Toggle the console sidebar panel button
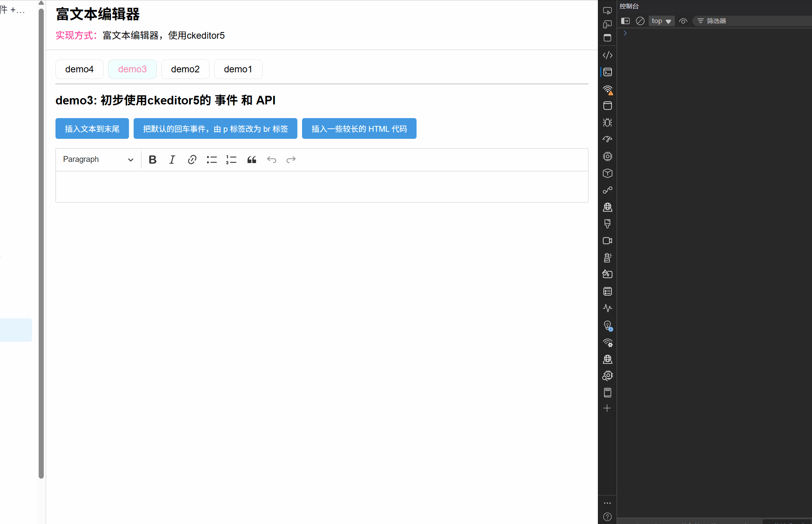Image resolution: width=812 pixels, height=524 pixels. [x=626, y=21]
